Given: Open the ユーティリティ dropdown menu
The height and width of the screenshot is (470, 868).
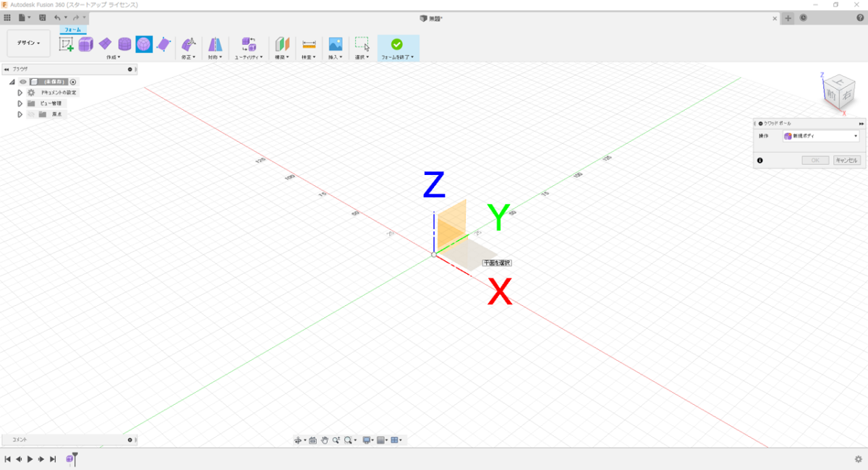Looking at the screenshot, I should click(249, 57).
